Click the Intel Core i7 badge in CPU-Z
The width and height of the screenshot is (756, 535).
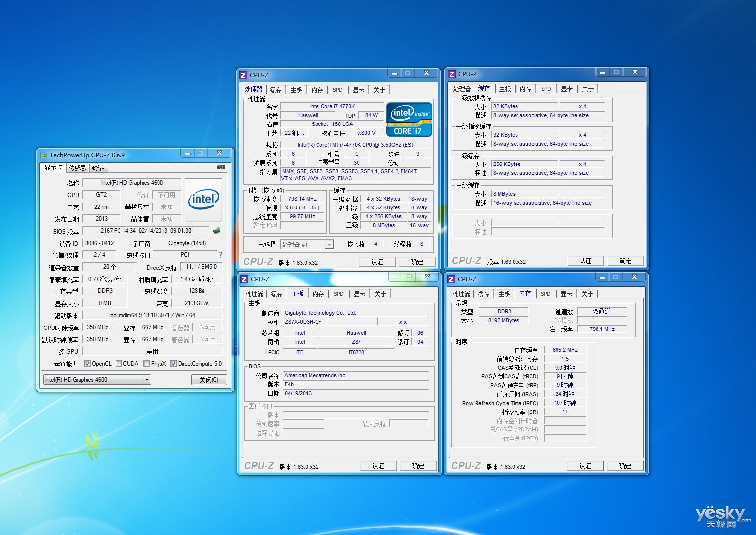[409, 119]
